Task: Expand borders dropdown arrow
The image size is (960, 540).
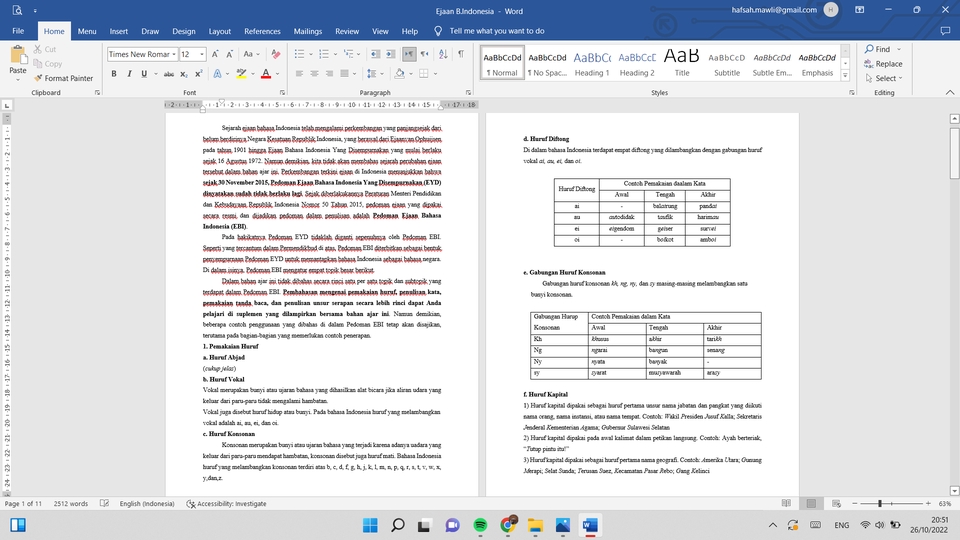Action: [435, 74]
